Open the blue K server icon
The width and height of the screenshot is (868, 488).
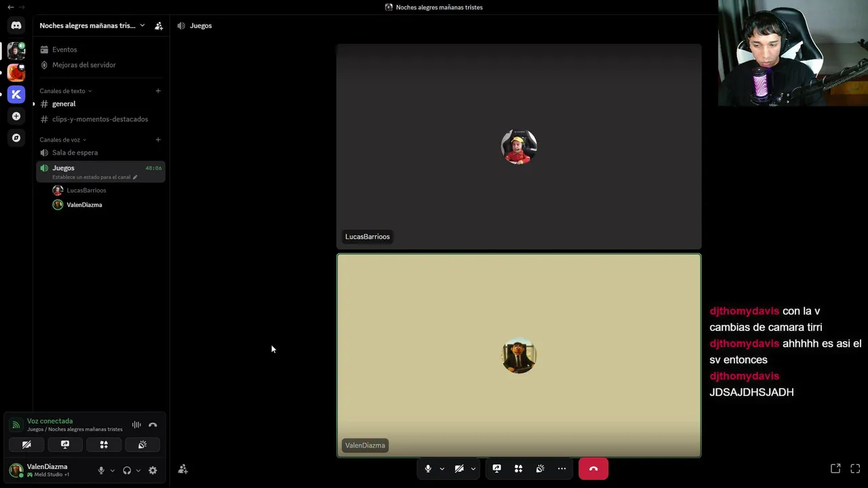tap(16, 94)
